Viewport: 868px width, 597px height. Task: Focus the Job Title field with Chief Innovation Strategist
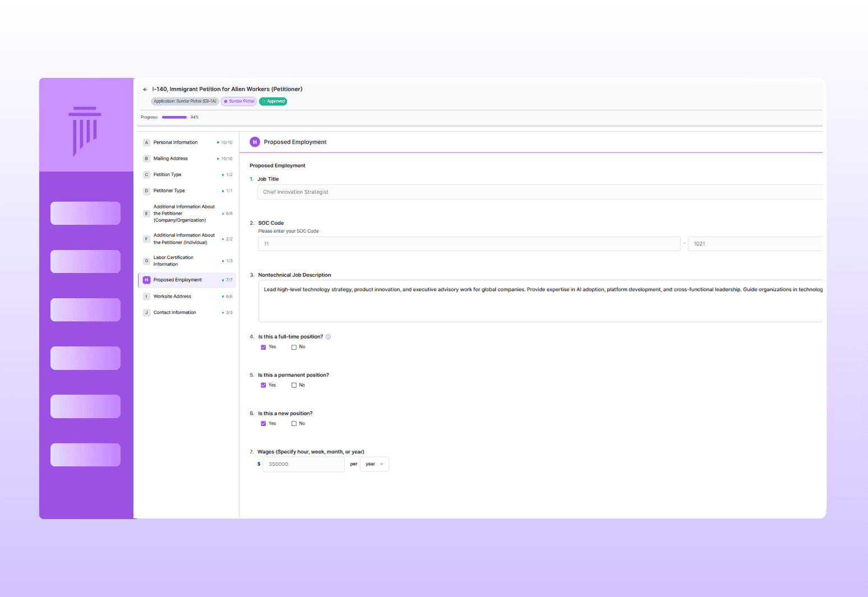point(540,192)
